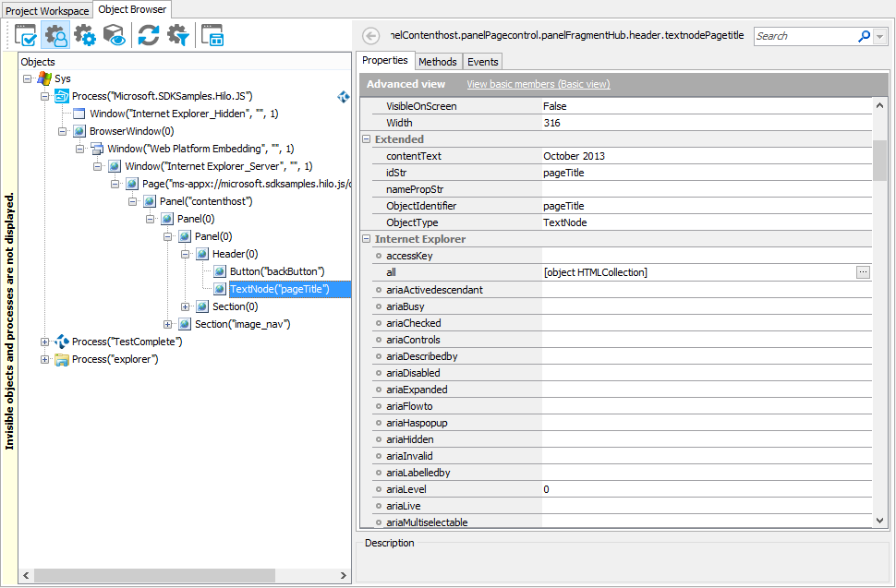Click the window with checkmark toolbar icon
896x588 pixels.
(26, 36)
